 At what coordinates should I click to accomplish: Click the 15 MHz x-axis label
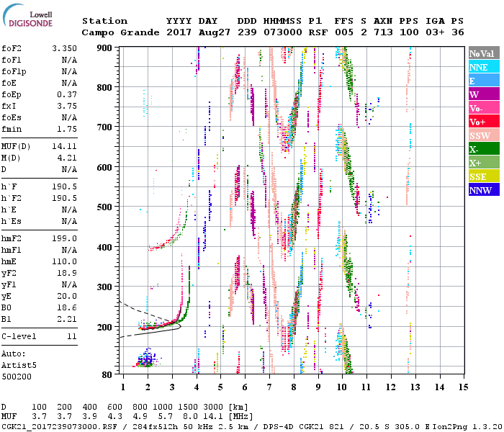[x=464, y=387]
